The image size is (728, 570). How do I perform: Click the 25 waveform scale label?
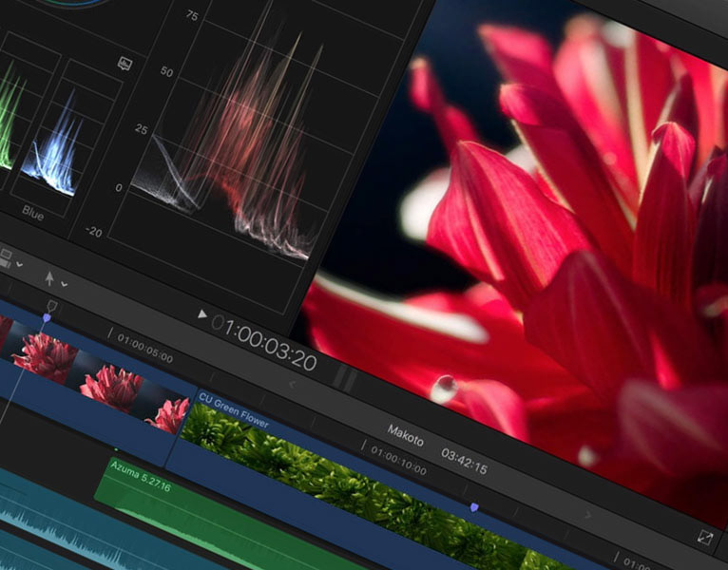142,129
